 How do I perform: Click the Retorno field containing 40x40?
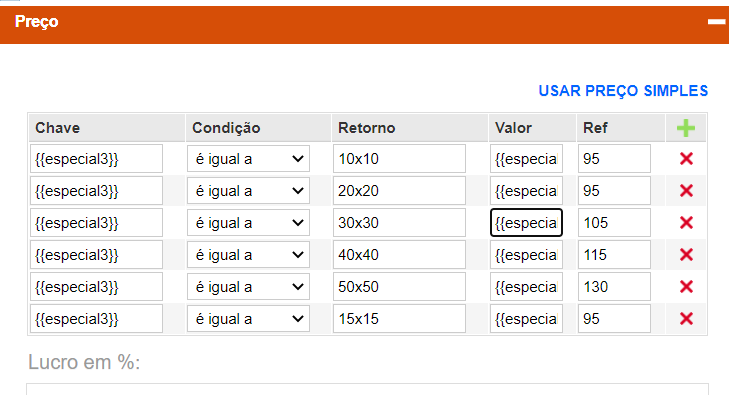tap(399, 255)
